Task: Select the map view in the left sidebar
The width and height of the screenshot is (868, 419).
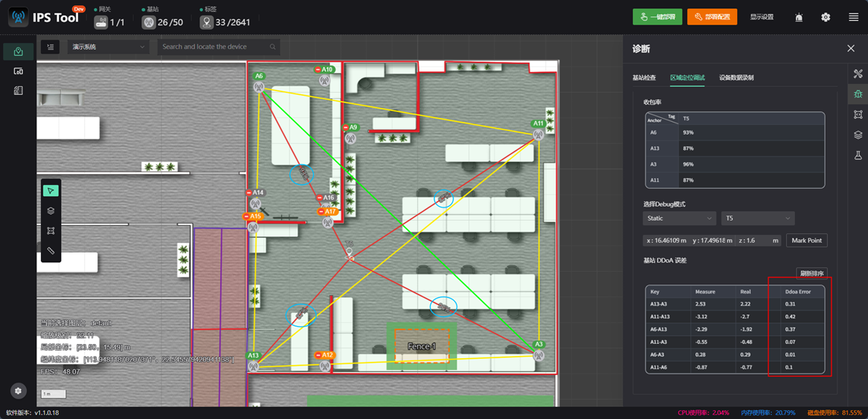Action: [x=18, y=52]
